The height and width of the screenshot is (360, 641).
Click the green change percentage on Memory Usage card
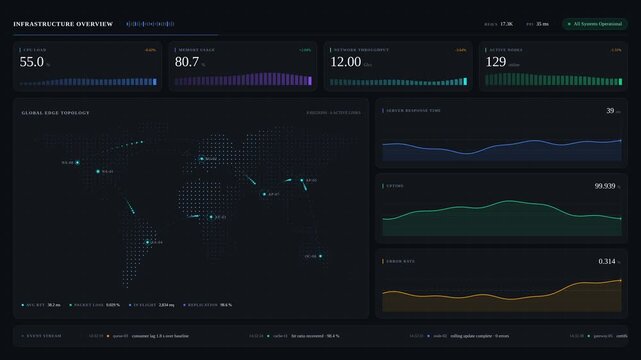305,50
